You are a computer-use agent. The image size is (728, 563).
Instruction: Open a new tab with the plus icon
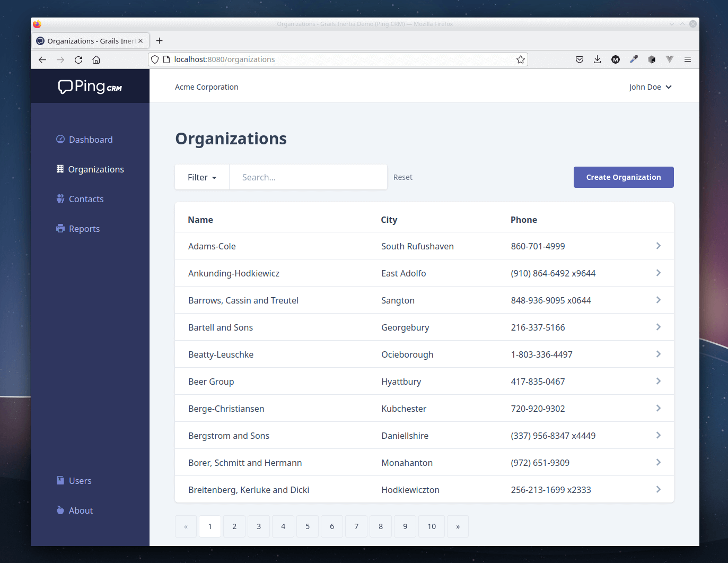point(159,41)
